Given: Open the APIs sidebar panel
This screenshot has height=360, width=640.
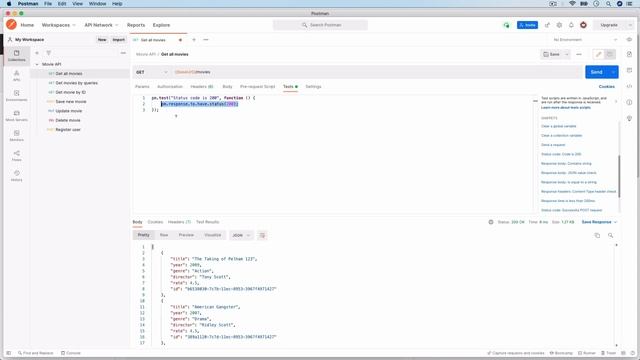Looking at the screenshot, I should point(17,76).
